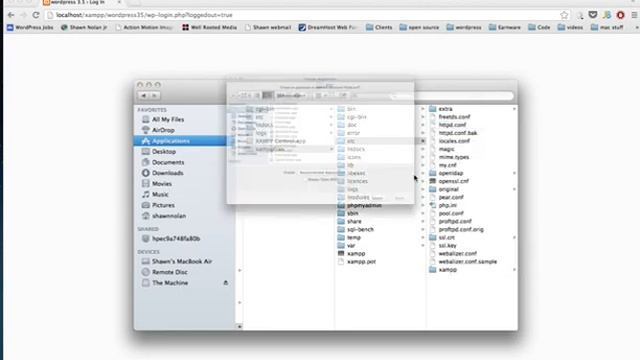Select the ssl.key file
Screen dimensions: 640x360
click(447, 246)
